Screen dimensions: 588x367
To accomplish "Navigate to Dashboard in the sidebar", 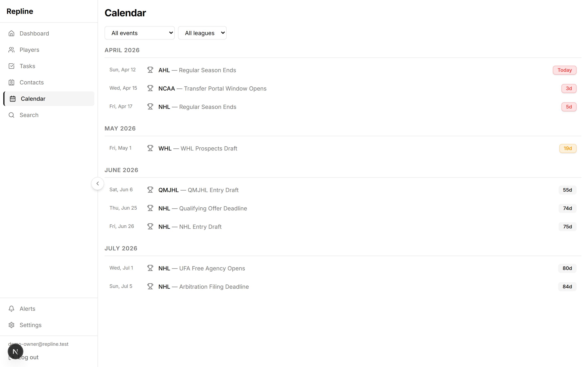I will point(34,33).
